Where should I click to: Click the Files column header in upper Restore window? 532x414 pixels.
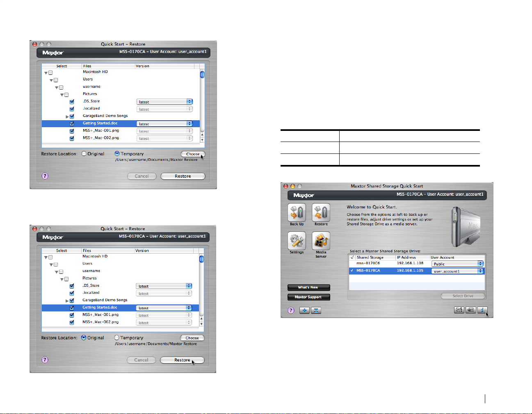(108, 66)
